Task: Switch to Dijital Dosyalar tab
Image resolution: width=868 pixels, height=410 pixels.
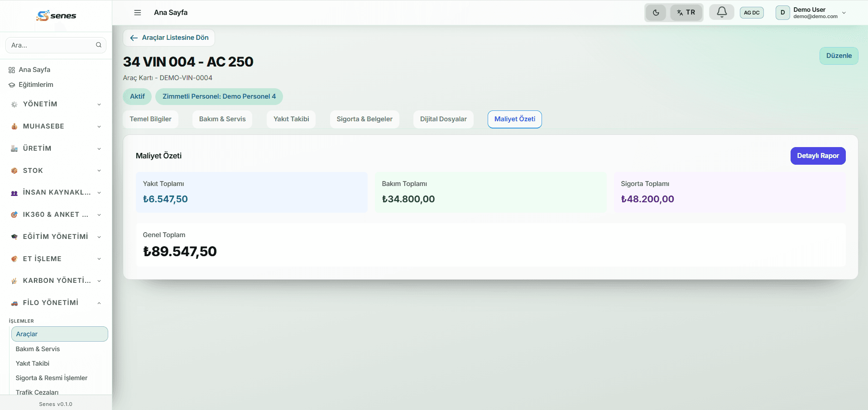Action: tap(443, 119)
